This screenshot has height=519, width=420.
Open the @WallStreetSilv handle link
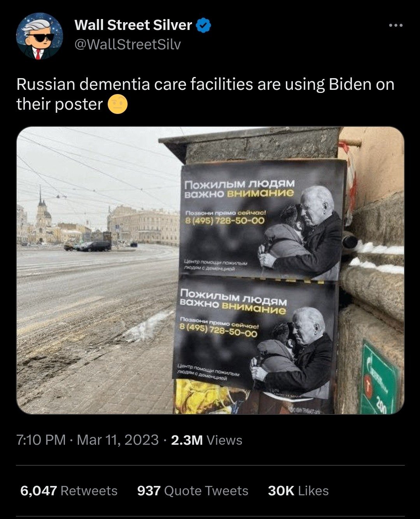(128, 44)
